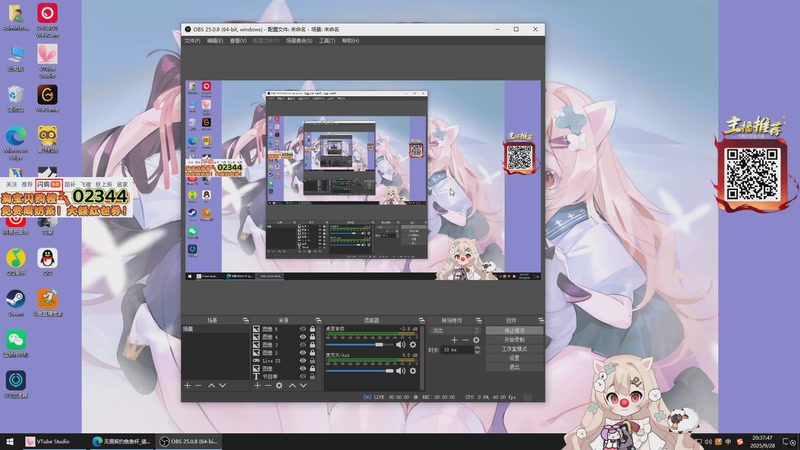Decrease transition duration with the down arrow
Image resolution: width=800 pixels, height=450 pixels.
click(477, 352)
